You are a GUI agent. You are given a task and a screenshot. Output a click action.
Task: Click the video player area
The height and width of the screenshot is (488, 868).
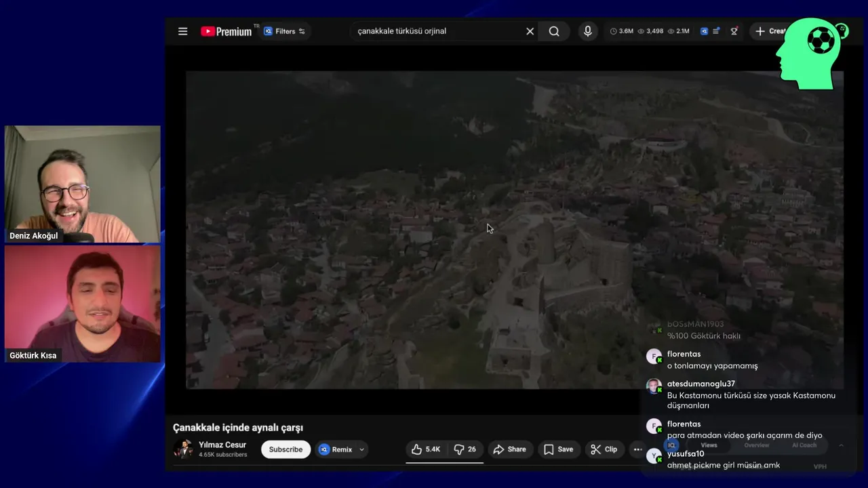(515, 230)
